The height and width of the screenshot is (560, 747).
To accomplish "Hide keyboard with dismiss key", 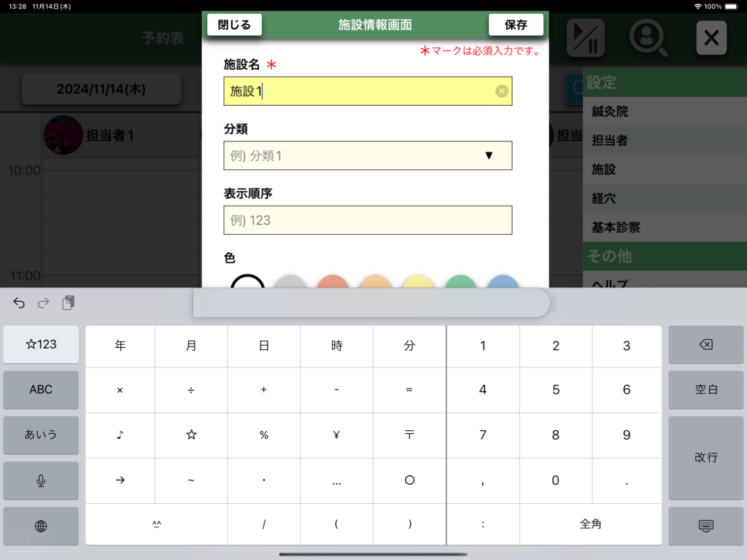I will [x=705, y=526].
